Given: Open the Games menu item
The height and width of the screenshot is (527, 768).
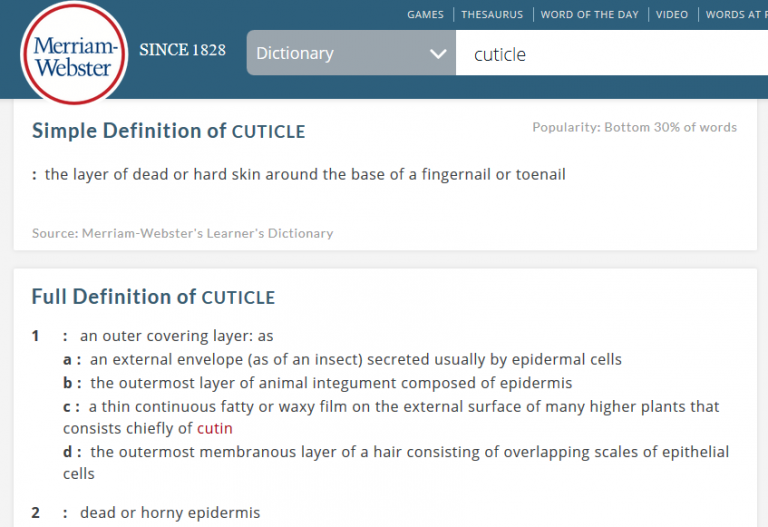Looking at the screenshot, I should pyautogui.click(x=425, y=15).
